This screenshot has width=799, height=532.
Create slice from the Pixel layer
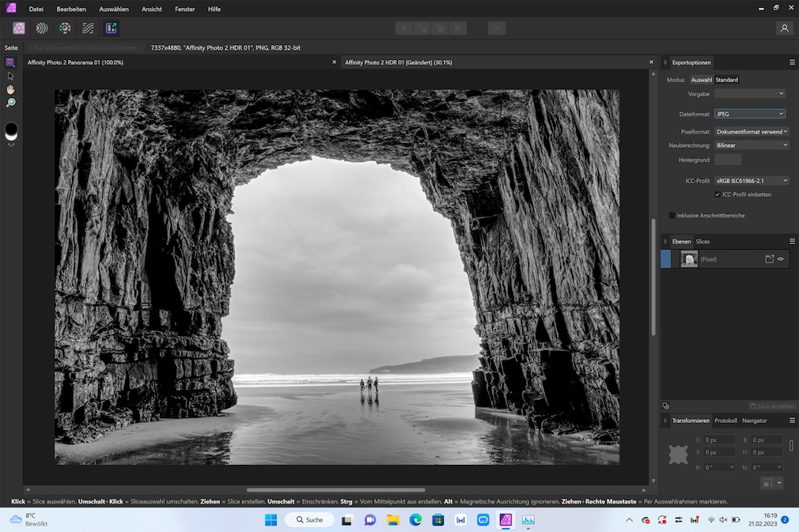[x=770, y=259]
